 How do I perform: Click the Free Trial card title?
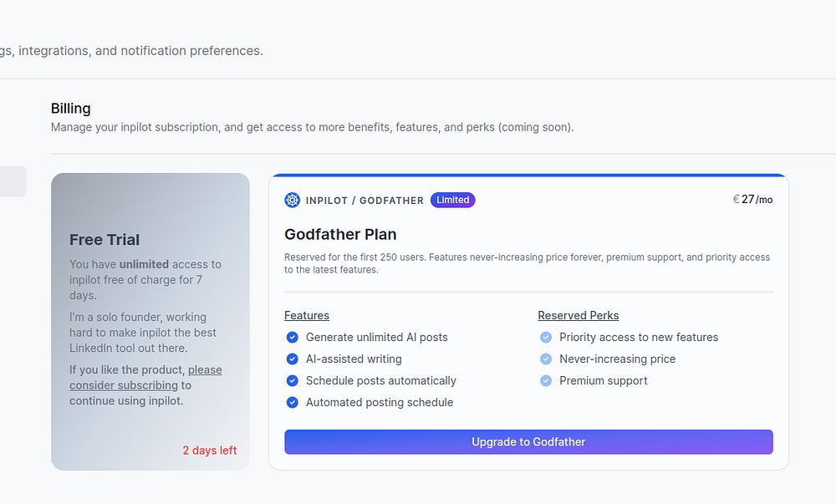click(x=104, y=240)
